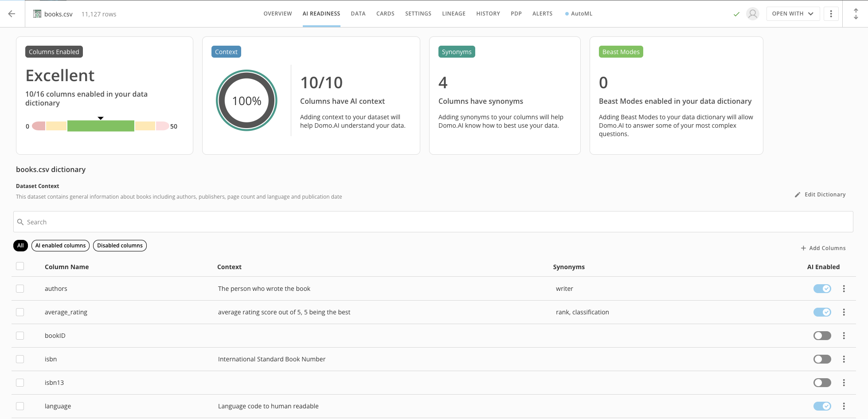Check the bookID row checkbox
Viewport: 868px width, 419px height.
pyautogui.click(x=20, y=336)
